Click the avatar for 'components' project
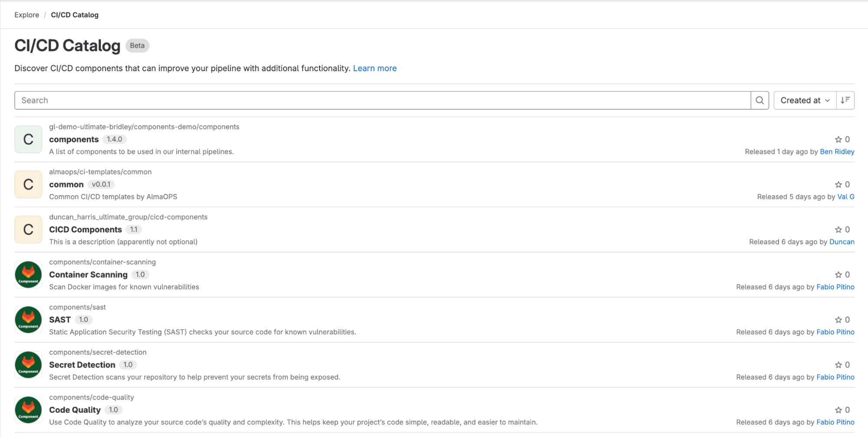This screenshot has width=868, height=438. coord(28,139)
